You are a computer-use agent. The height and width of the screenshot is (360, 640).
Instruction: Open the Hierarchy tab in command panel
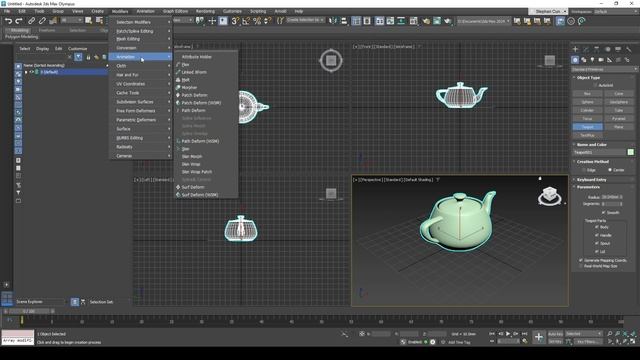[x=597, y=49]
